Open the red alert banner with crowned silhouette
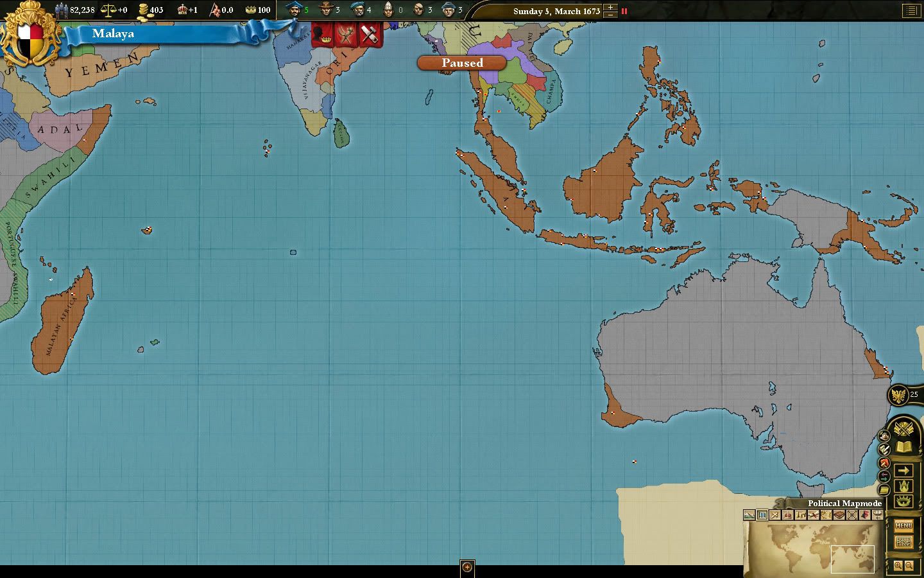The image size is (924, 578). (x=323, y=34)
